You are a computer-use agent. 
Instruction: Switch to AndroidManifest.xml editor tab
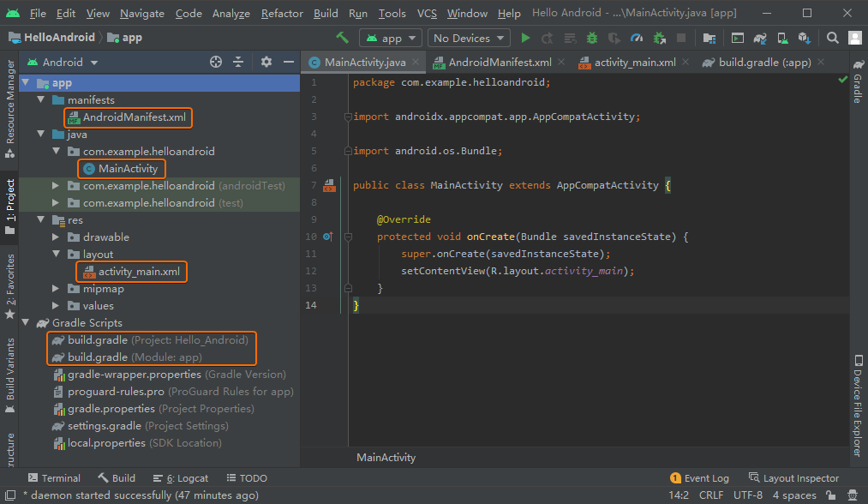click(500, 63)
